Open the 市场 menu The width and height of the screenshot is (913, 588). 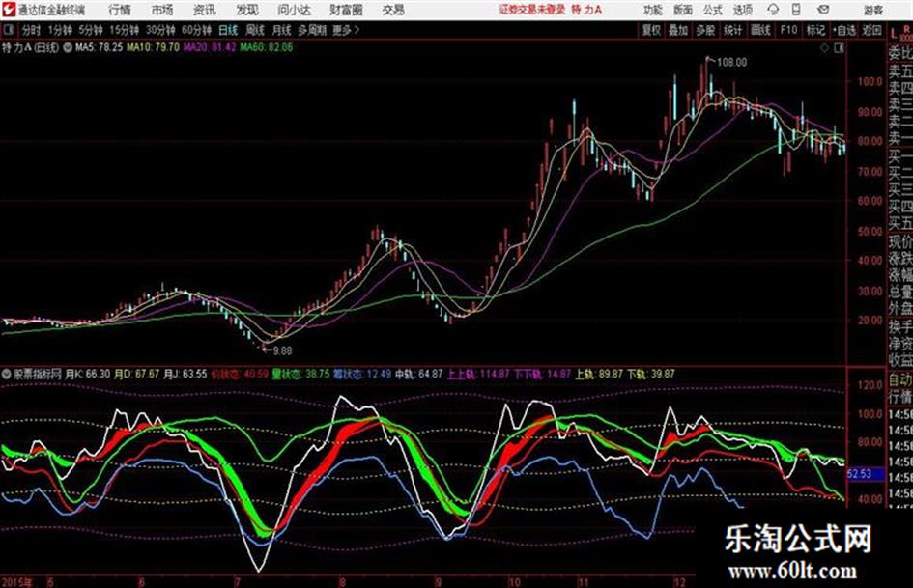click(x=162, y=10)
